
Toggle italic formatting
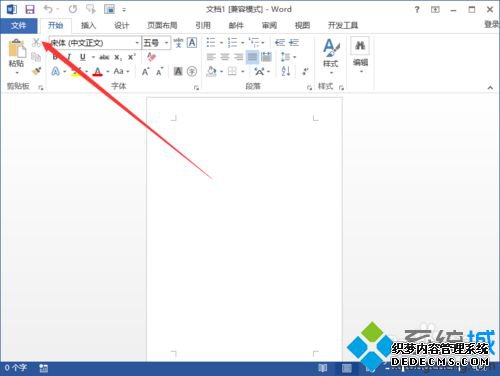69,57
